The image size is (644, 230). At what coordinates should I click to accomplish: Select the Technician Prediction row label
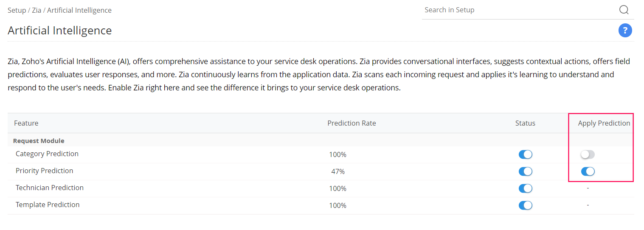pos(50,188)
